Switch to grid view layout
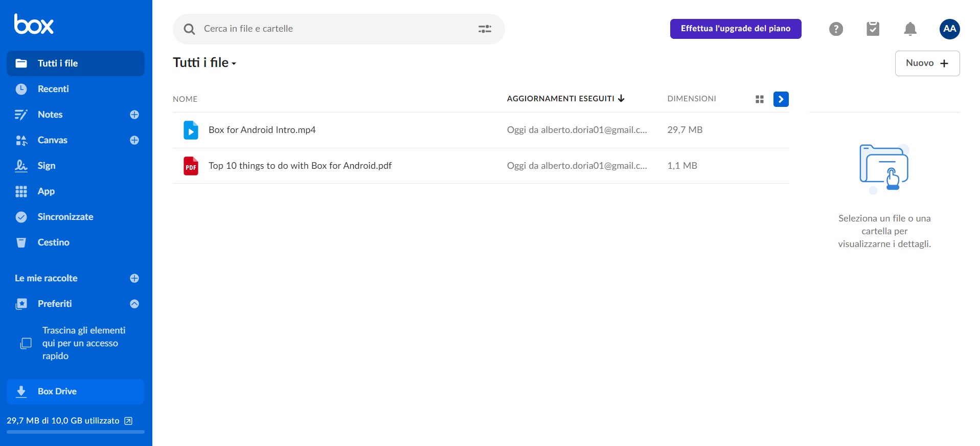The image size is (980, 446). [759, 99]
